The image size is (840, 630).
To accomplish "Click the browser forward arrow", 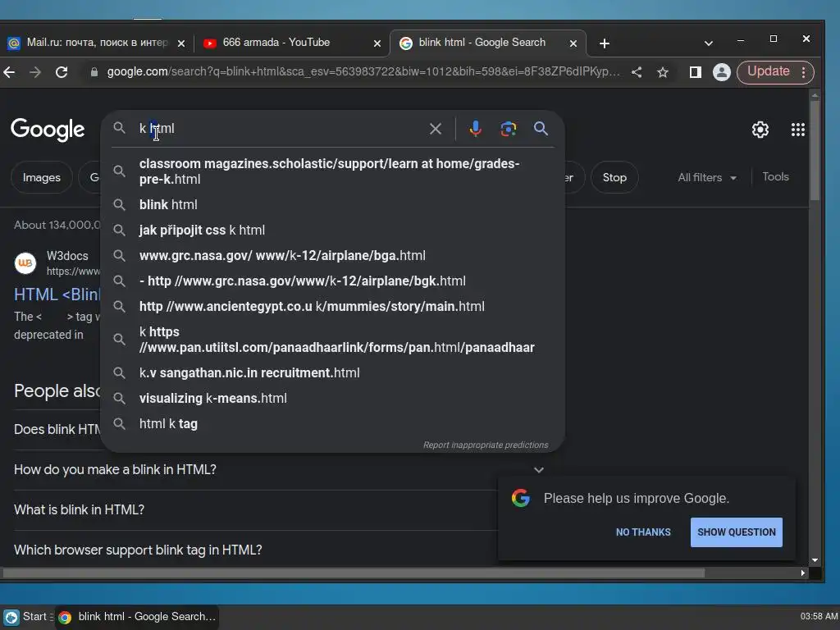I will 35,72.
